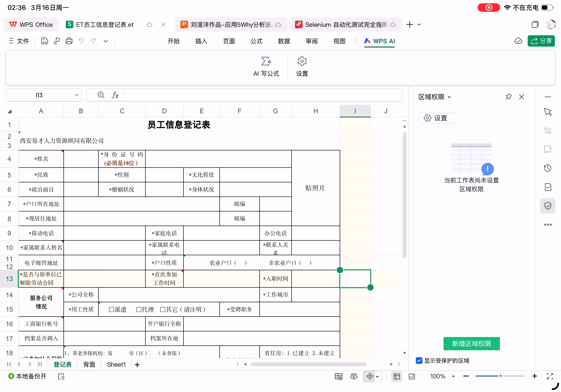Pin the 区域权限 side panel
The image size is (561, 392).
[508, 97]
